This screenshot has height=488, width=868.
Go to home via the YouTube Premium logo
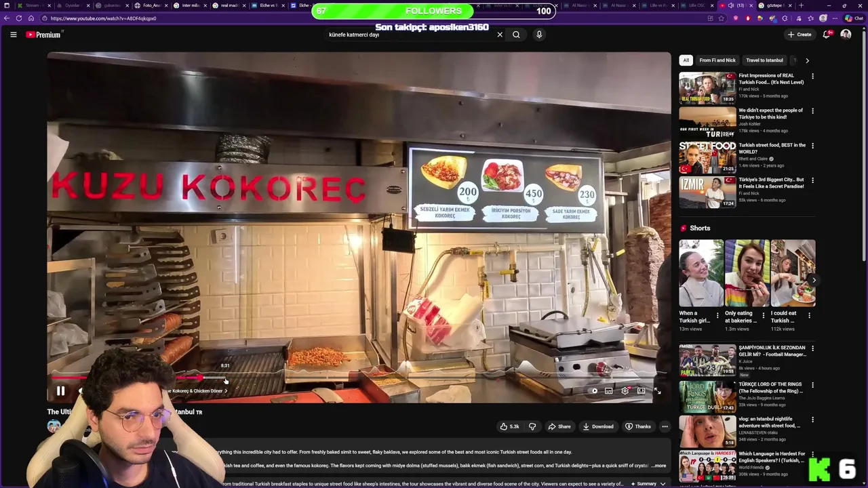click(43, 35)
